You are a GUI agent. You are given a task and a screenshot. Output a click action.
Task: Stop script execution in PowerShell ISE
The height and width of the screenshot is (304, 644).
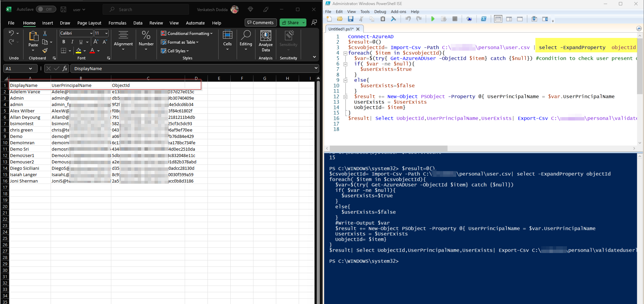(455, 19)
